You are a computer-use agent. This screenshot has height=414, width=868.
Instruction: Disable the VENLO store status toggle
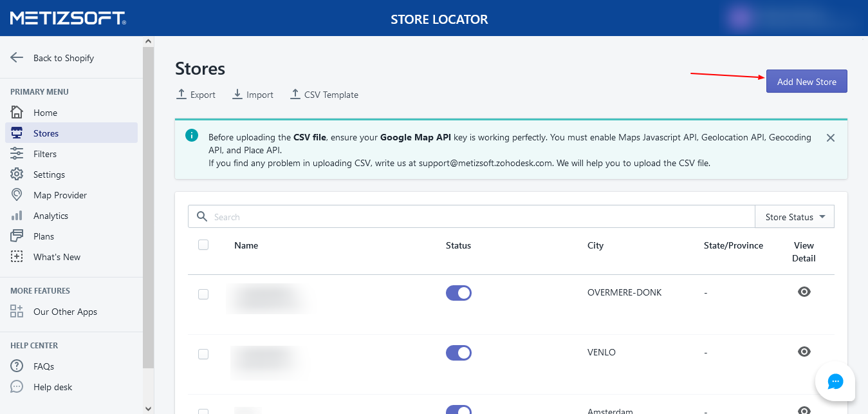pos(459,353)
